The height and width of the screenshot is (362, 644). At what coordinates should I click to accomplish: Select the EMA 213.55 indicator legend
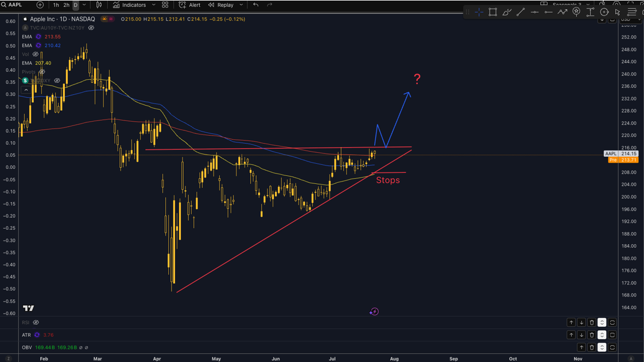(41, 37)
